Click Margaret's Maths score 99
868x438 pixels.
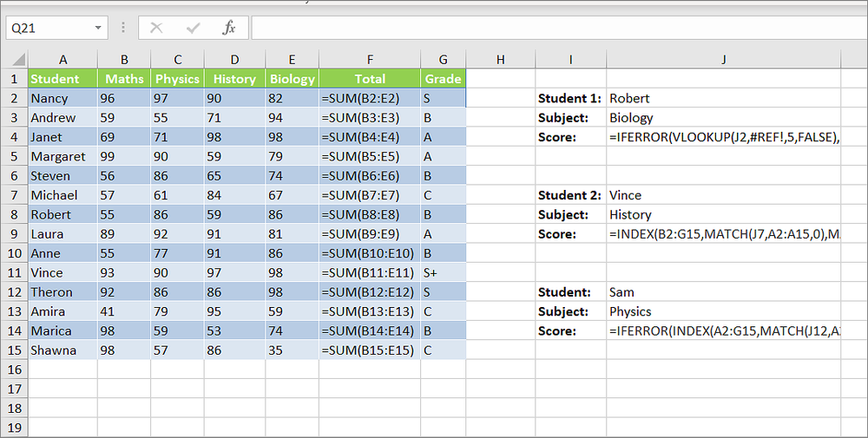tap(124, 156)
